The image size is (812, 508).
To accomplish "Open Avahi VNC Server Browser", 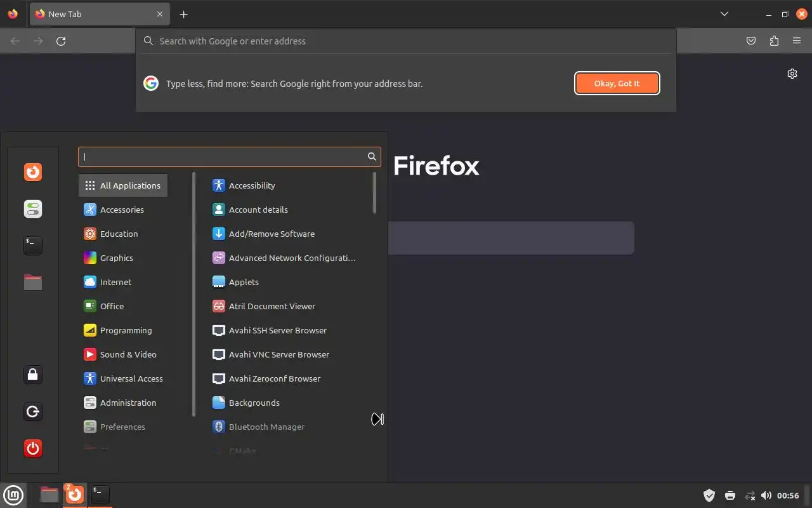I will [271, 354].
